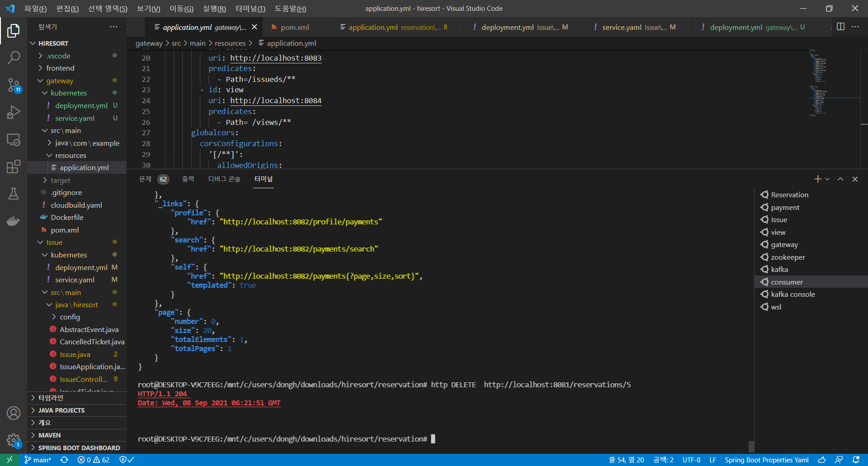
Task: Open the http://localhost:8084 link
Action: 276,100
